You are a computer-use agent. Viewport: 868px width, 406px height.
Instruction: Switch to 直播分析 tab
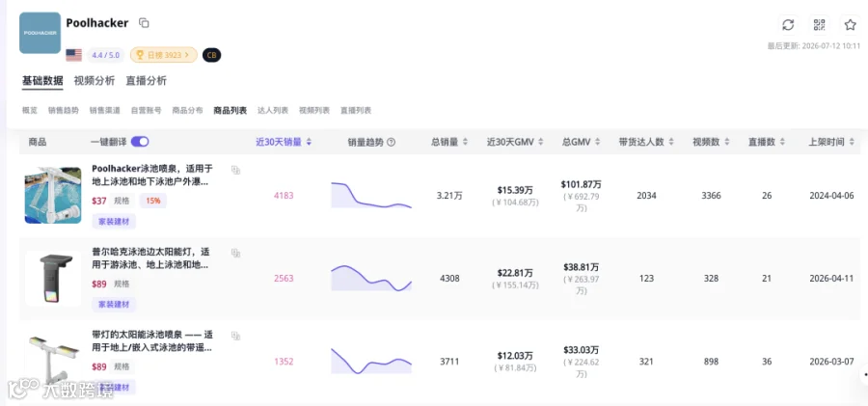point(147,81)
